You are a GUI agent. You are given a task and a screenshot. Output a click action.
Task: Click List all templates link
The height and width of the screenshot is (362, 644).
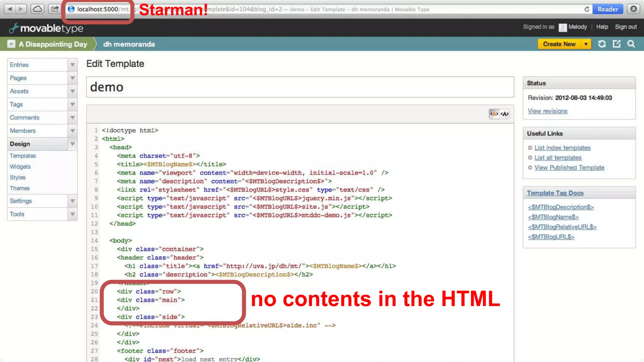pyautogui.click(x=558, y=158)
